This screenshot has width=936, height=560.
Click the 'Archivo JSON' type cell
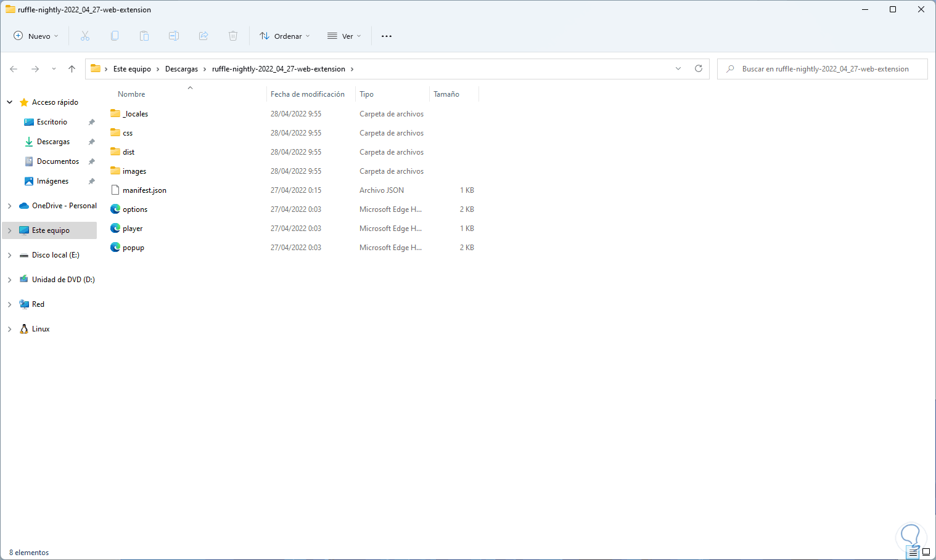click(x=382, y=190)
